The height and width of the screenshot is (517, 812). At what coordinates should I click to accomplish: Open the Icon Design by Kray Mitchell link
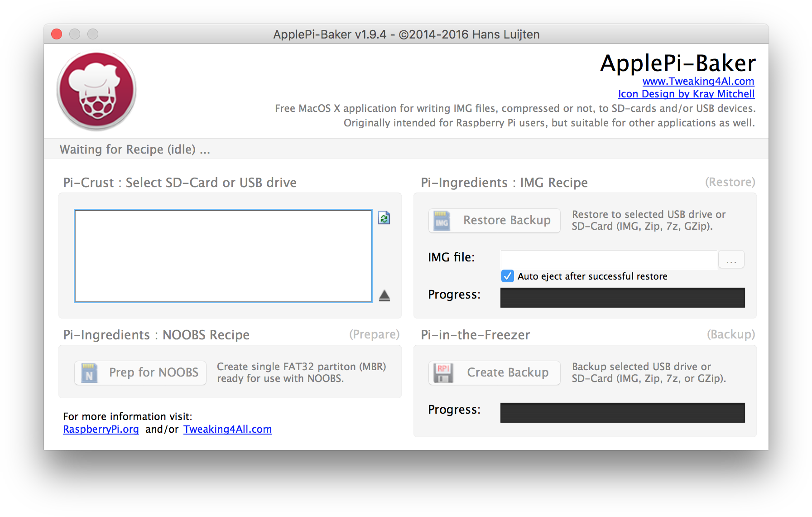[686, 94]
